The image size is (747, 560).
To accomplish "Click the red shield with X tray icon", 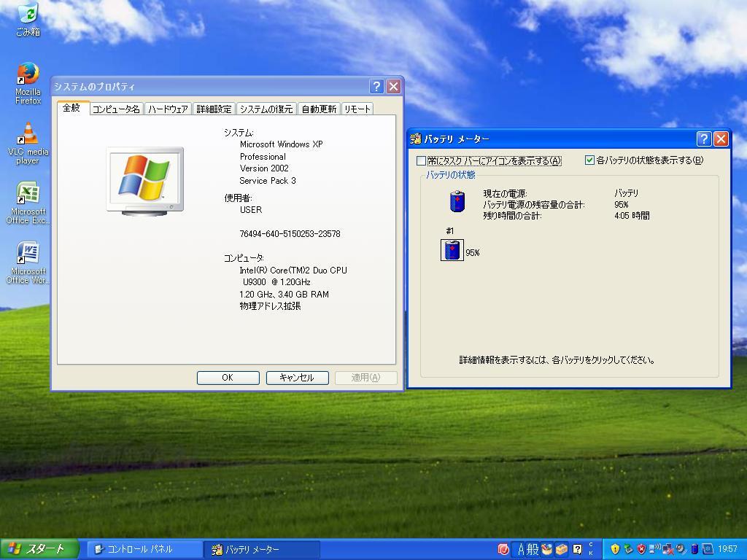I will pyautogui.click(x=641, y=550).
